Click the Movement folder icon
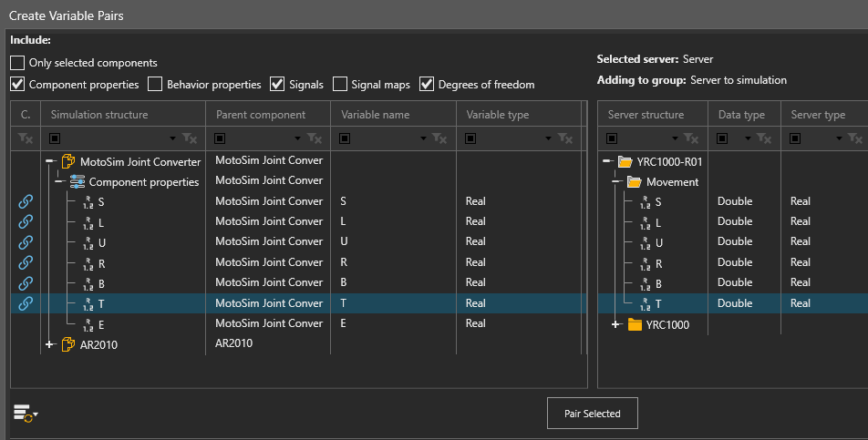The height and width of the screenshot is (440, 868). pos(635,182)
